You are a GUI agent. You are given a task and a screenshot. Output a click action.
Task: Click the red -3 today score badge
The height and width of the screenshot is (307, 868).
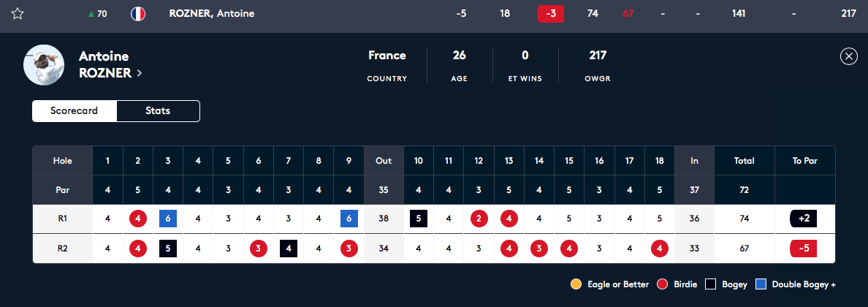(550, 14)
